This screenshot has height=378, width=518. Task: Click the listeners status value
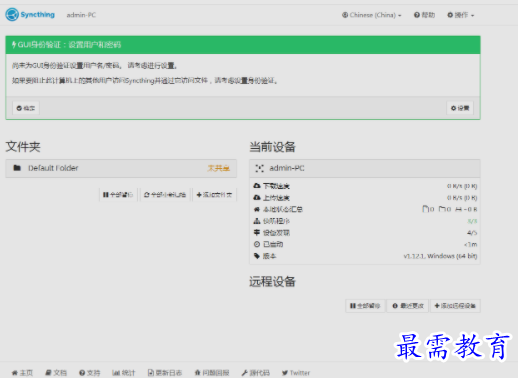[x=472, y=221]
